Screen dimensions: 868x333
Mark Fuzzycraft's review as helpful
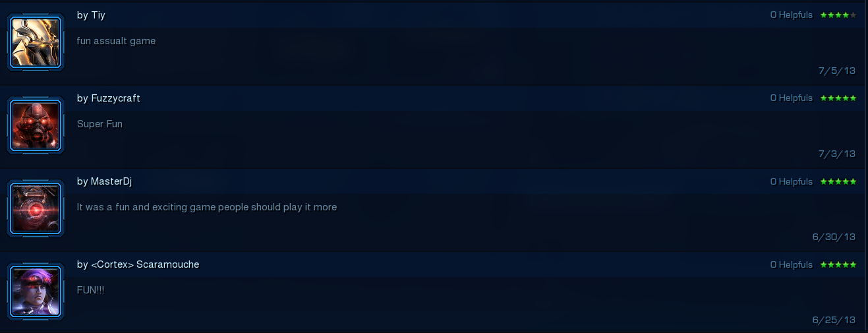792,98
